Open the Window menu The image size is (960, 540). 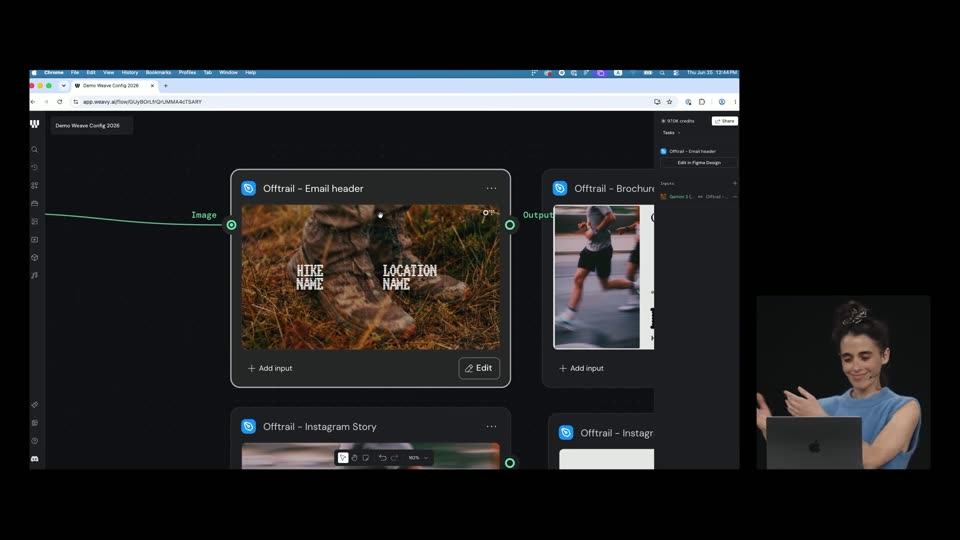[228, 72]
